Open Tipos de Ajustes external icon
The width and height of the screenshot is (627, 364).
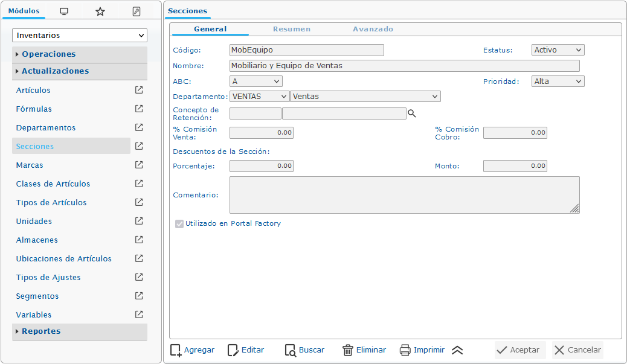139,277
